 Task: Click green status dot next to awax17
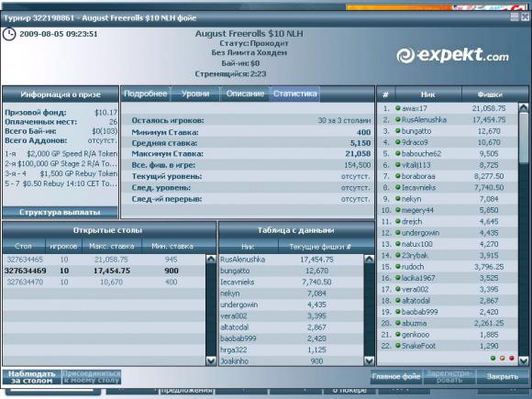(398, 108)
